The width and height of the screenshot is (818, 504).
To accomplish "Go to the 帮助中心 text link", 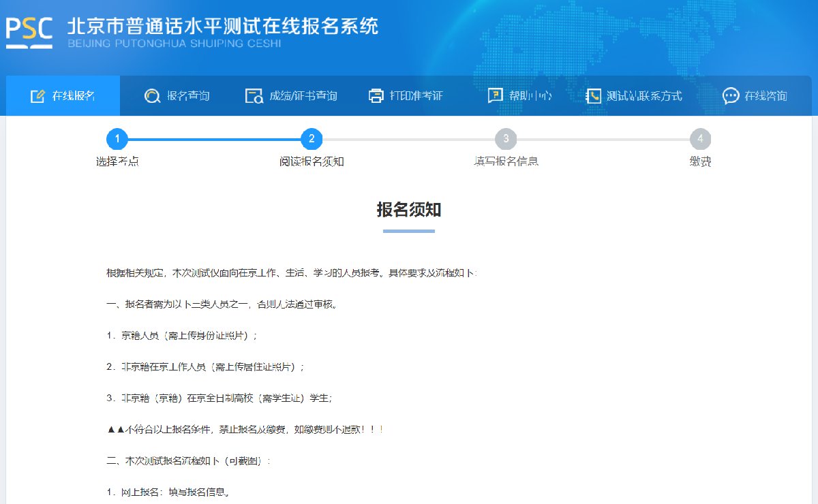I will [x=530, y=96].
